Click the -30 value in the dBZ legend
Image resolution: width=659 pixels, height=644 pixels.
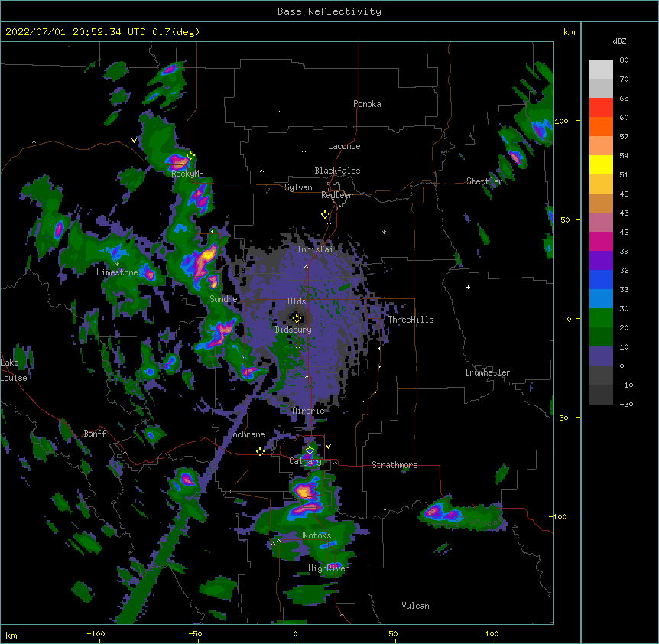(x=626, y=404)
